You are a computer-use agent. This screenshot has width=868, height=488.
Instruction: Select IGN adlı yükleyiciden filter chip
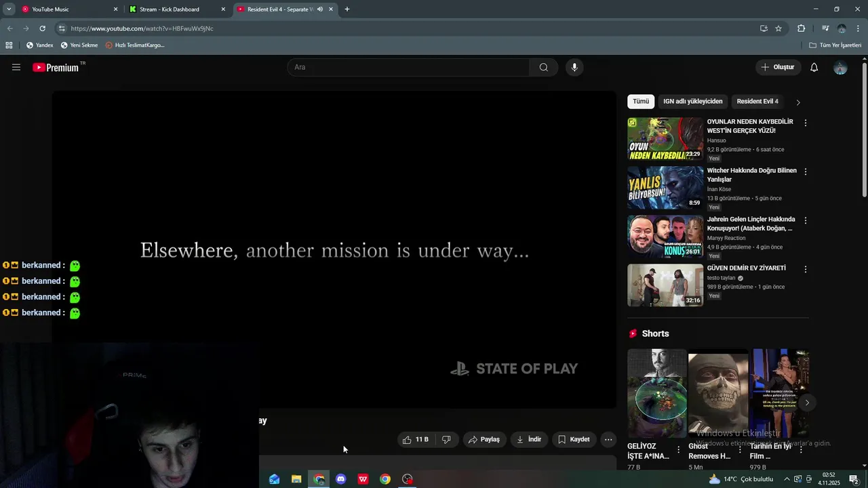click(693, 102)
